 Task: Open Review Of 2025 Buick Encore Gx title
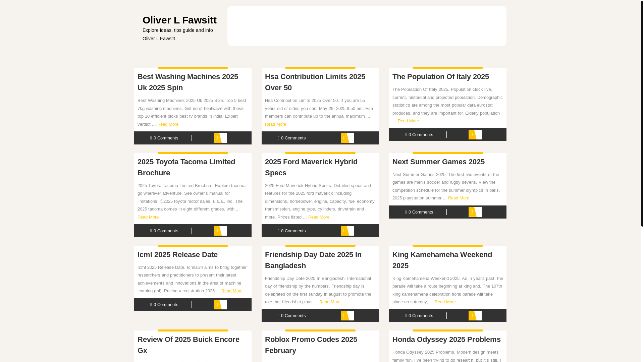[x=189, y=345]
